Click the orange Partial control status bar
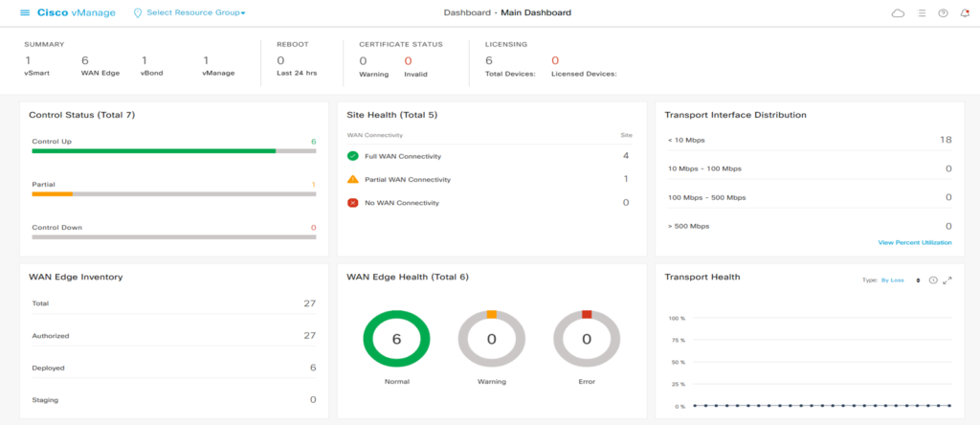 (x=52, y=193)
